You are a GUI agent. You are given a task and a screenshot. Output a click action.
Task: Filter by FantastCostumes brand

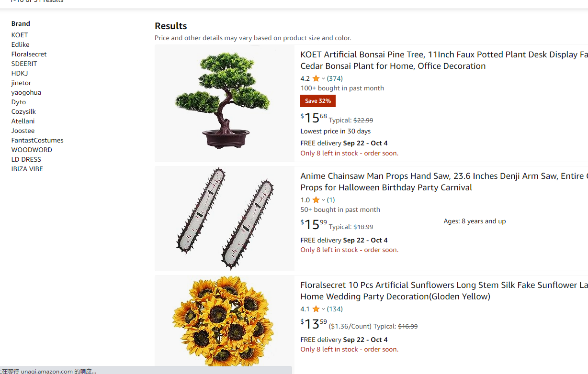[x=37, y=140]
